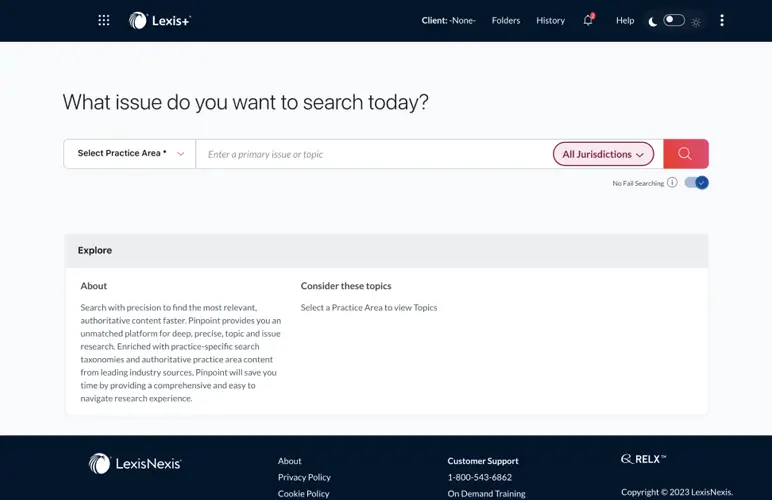
Task: Expand the Select Practice Area dropdown
Action: (x=130, y=154)
